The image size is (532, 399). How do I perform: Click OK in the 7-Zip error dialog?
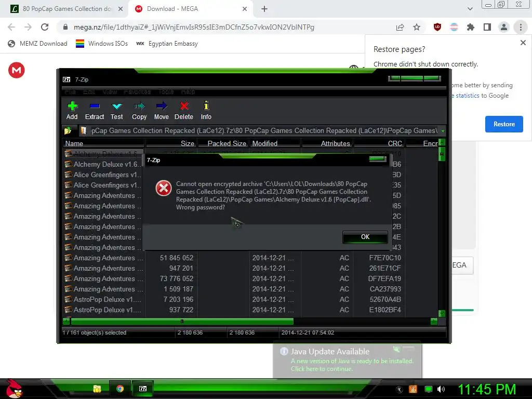pyautogui.click(x=365, y=237)
